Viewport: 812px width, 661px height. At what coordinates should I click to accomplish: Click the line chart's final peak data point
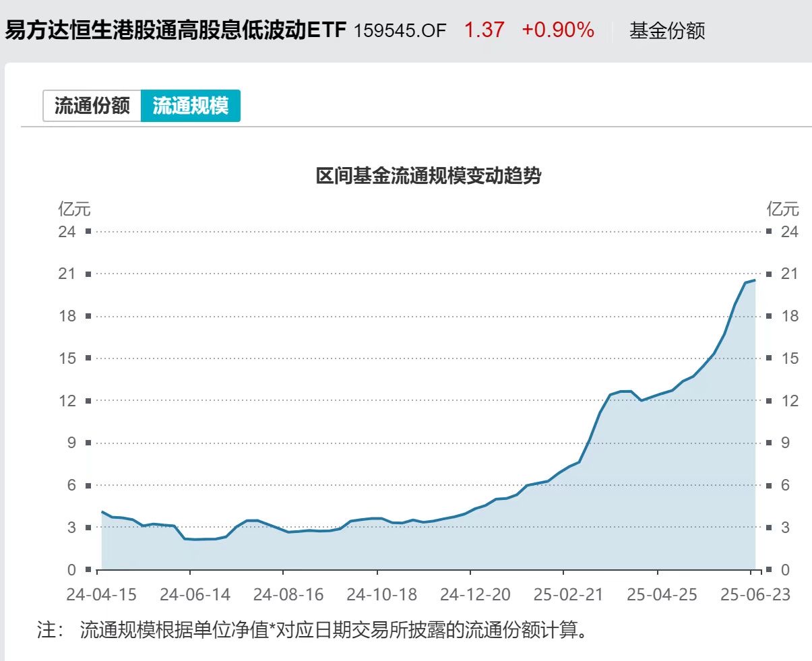tap(755, 280)
